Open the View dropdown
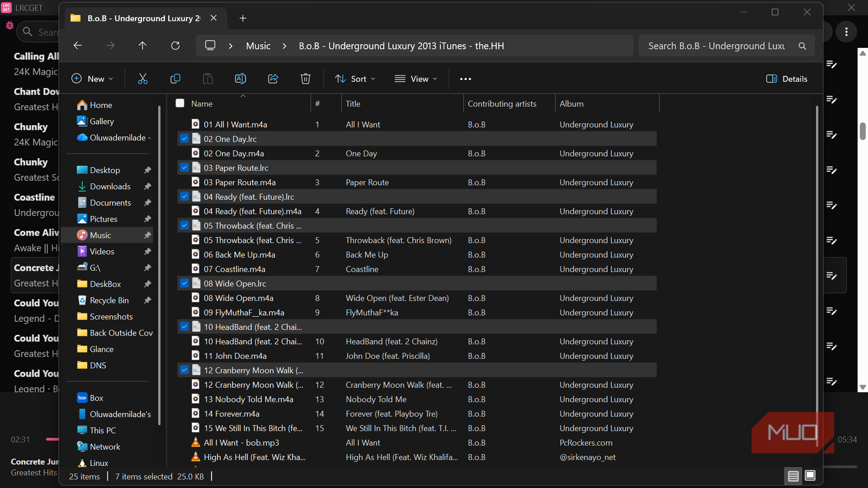 [416, 79]
